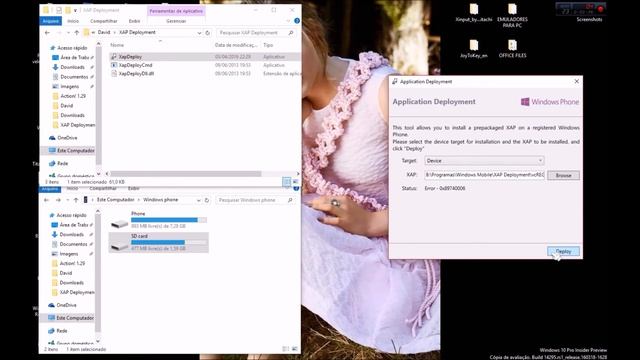Go back in XAP Deployment explorer window
Viewport: 640px width, 360px height.
click(47, 33)
